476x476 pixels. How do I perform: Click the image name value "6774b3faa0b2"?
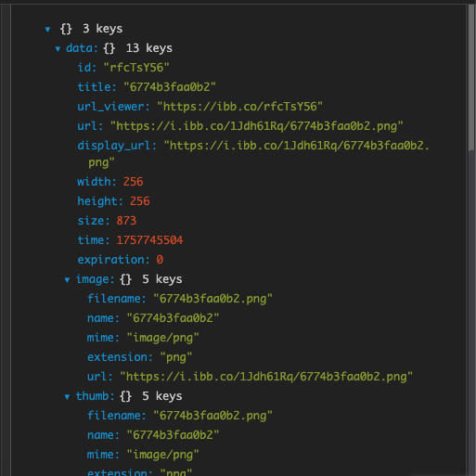[173, 318]
